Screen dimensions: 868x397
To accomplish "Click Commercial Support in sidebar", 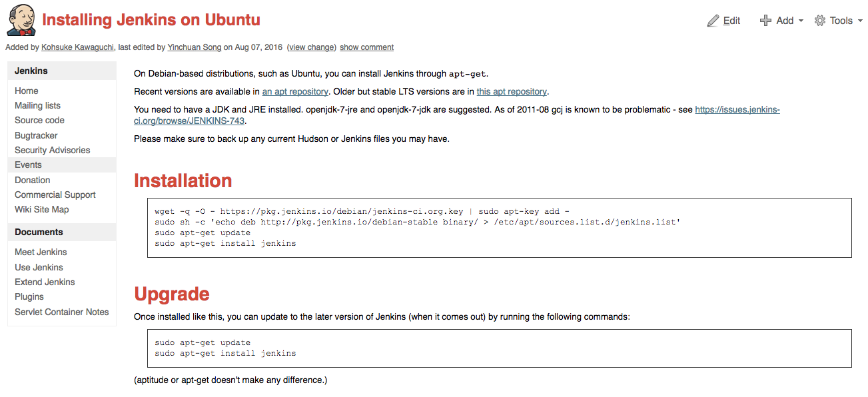I will pyautogui.click(x=55, y=195).
